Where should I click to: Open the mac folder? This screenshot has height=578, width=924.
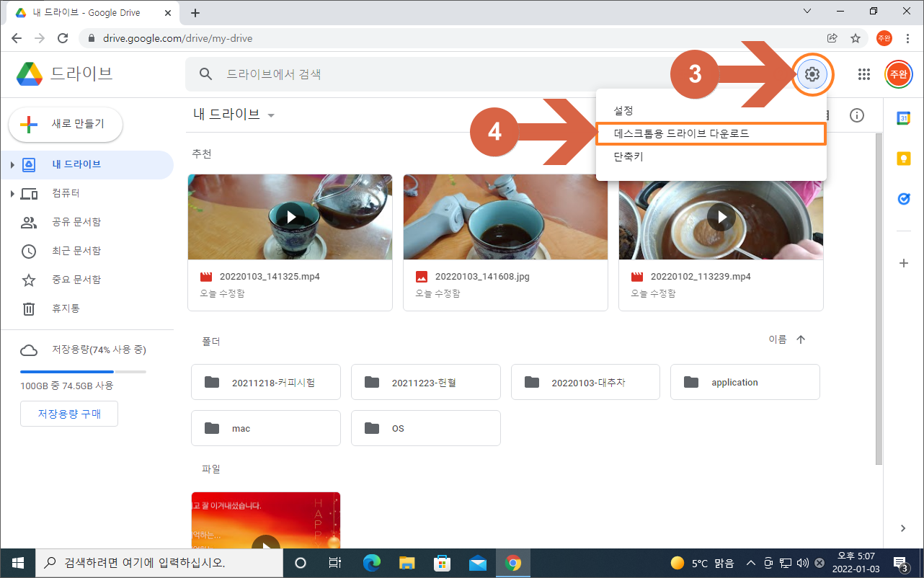coord(266,428)
